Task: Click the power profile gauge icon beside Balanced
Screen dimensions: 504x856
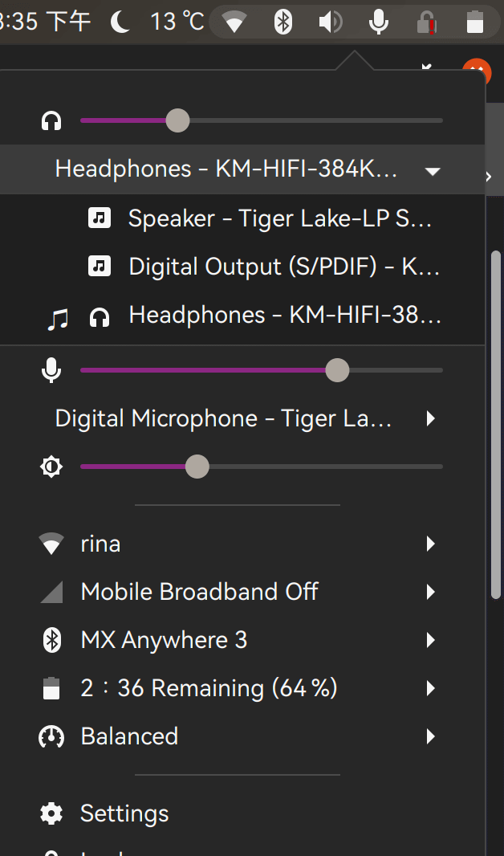Action: click(x=51, y=736)
